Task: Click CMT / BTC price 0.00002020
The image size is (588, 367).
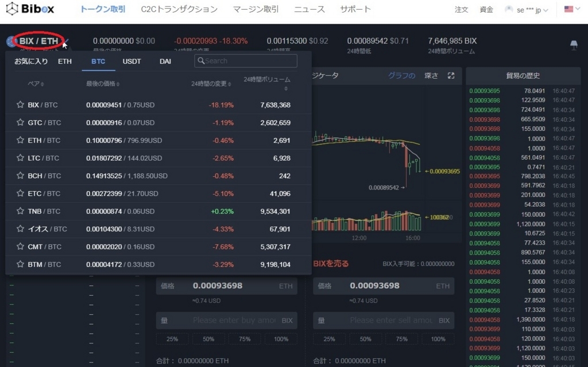Action: [104, 247]
